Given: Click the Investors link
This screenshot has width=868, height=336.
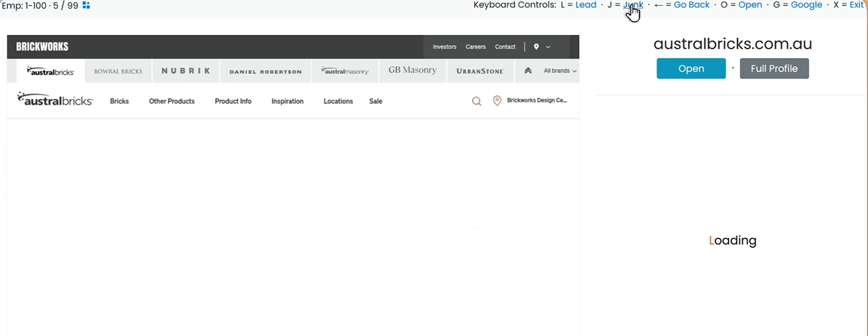Looking at the screenshot, I should pyautogui.click(x=445, y=47).
